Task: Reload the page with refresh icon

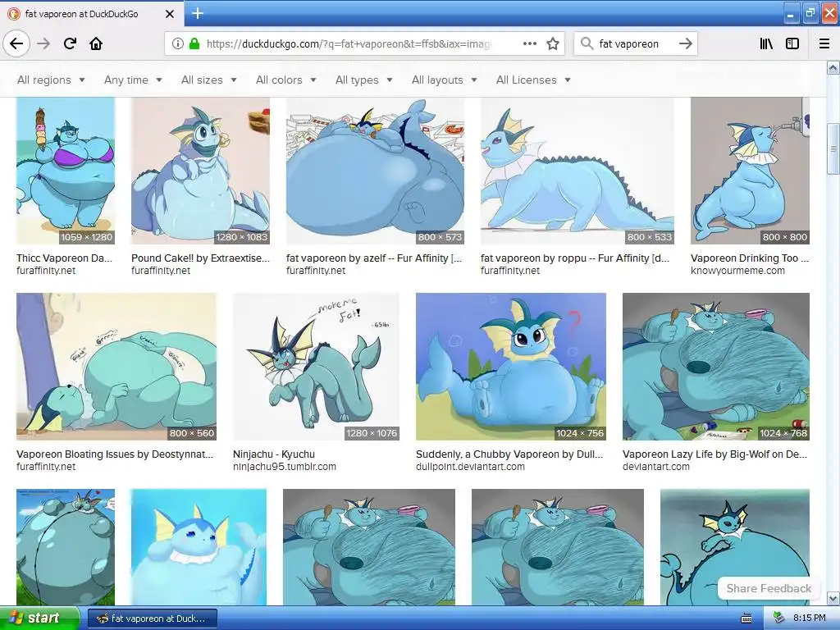Action: (70, 43)
